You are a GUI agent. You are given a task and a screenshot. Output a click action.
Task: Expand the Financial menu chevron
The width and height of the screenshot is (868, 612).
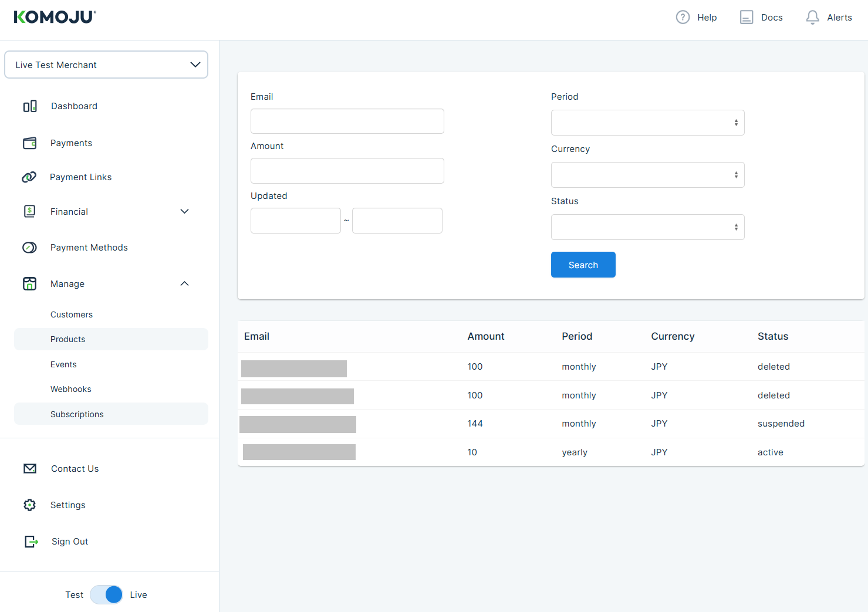pos(184,211)
